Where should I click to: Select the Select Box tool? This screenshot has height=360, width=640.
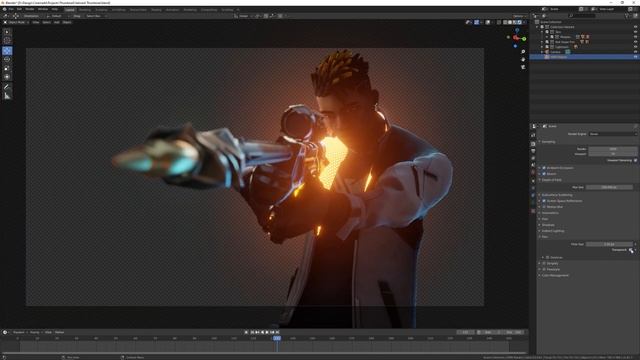tap(7, 32)
